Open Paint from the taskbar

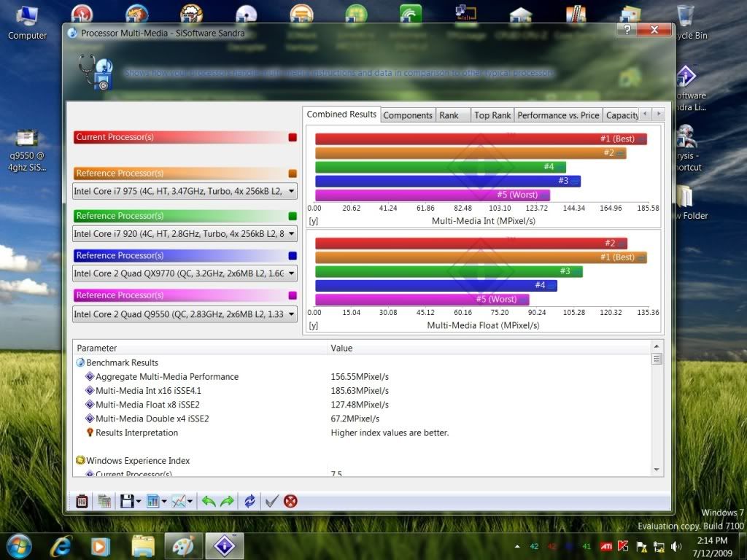[184, 546]
